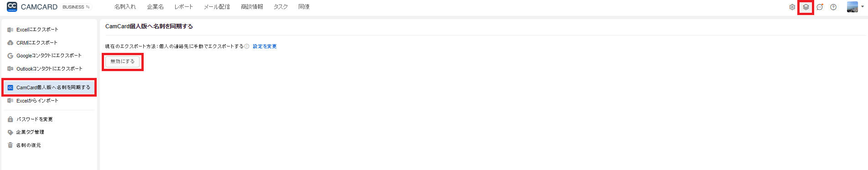The width and height of the screenshot is (868, 170).
Task: Select Googleコンタクトにエクスポート option
Action: (49, 56)
